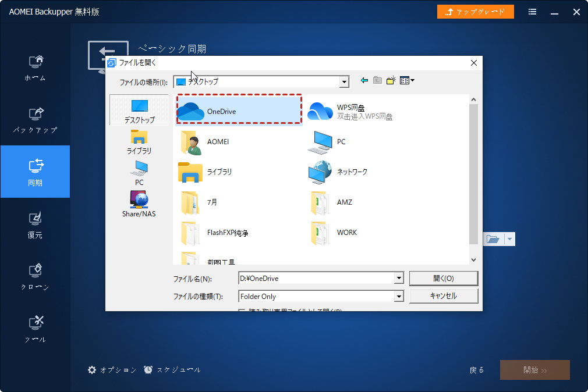
Task: Select ネットワーク in the file list
Action: 338,172
